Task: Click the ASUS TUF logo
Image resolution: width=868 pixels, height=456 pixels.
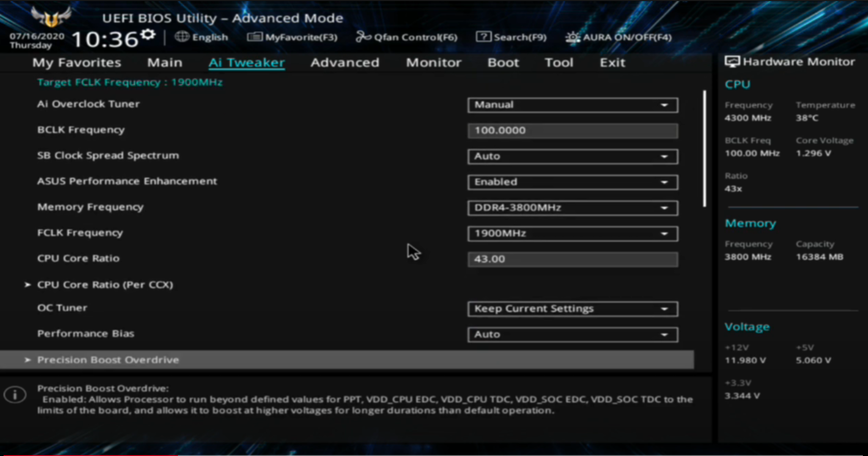Action: (50, 17)
